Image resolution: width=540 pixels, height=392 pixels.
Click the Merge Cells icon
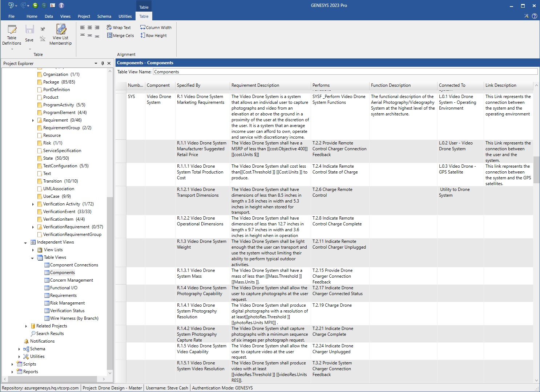pyautogui.click(x=120, y=35)
